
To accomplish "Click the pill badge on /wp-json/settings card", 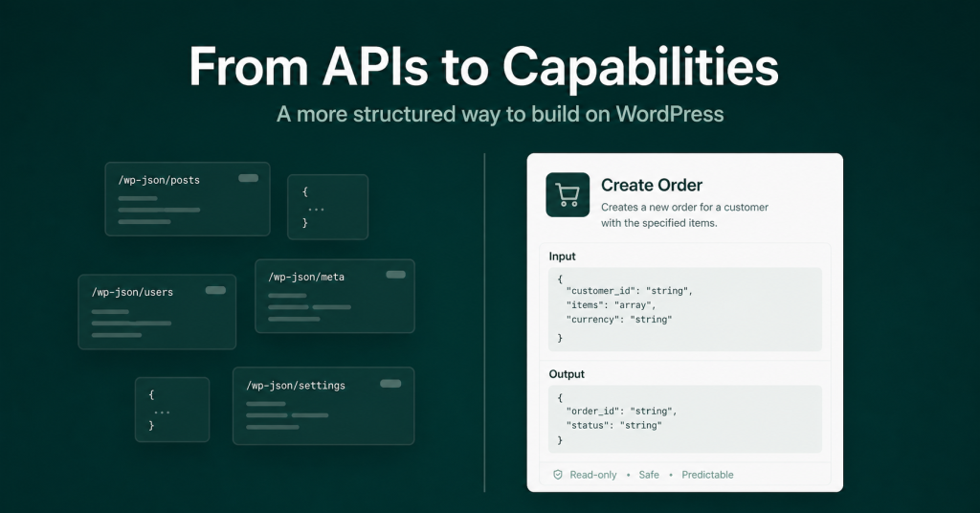I will (x=390, y=384).
